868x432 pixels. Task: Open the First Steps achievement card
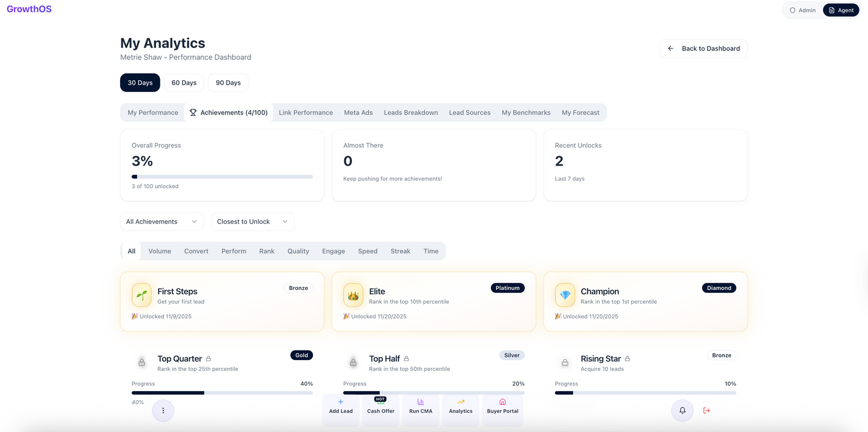pyautogui.click(x=222, y=301)
